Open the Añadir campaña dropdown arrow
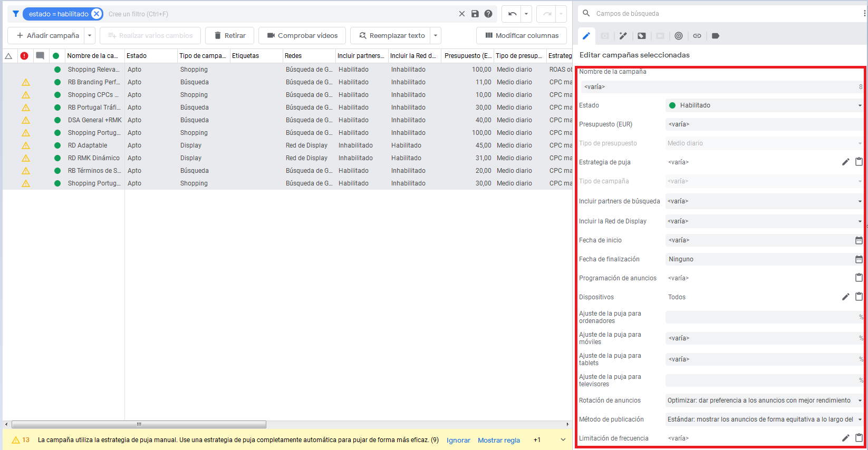 coord(90,35)
